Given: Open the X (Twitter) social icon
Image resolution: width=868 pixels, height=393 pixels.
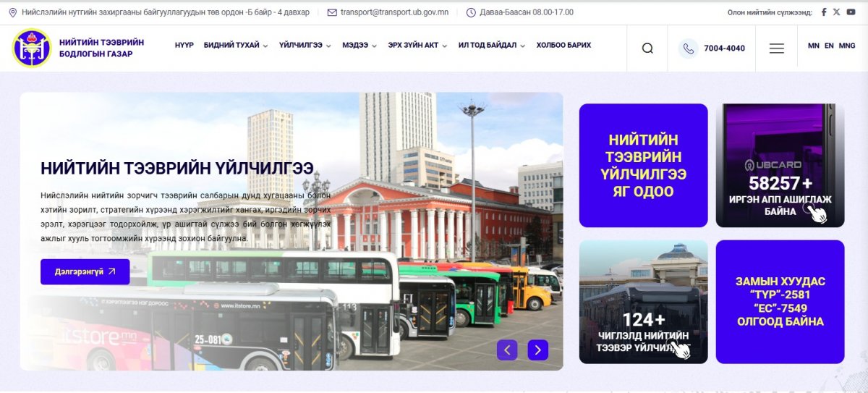Looking at the screenshot, I should point(836,12).
